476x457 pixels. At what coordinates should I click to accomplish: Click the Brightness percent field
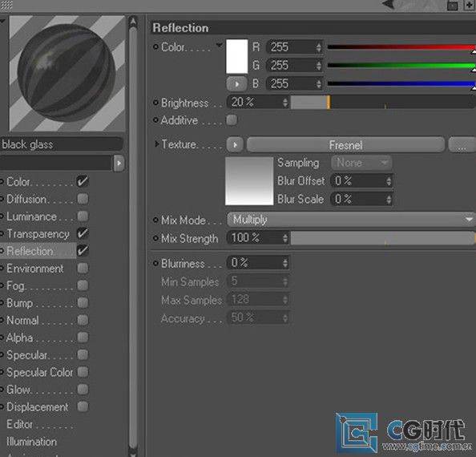(258, 103)
